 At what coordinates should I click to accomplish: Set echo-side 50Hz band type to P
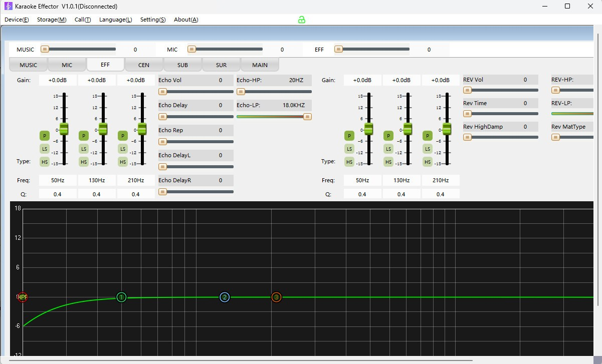(45, 136)
